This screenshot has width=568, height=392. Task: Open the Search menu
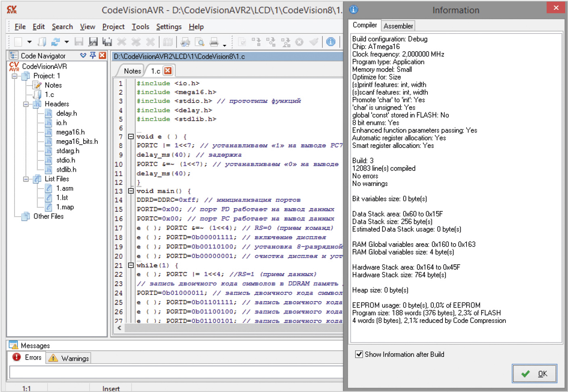tap(62, 27)
